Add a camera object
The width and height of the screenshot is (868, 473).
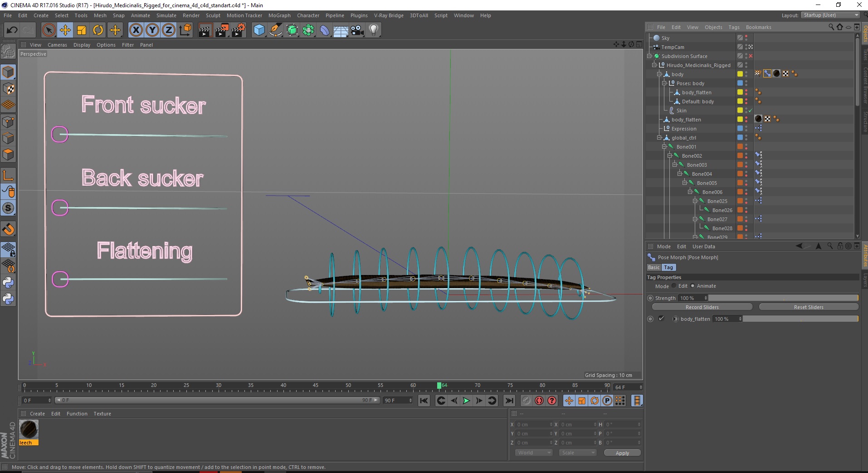tap(357, 30)
